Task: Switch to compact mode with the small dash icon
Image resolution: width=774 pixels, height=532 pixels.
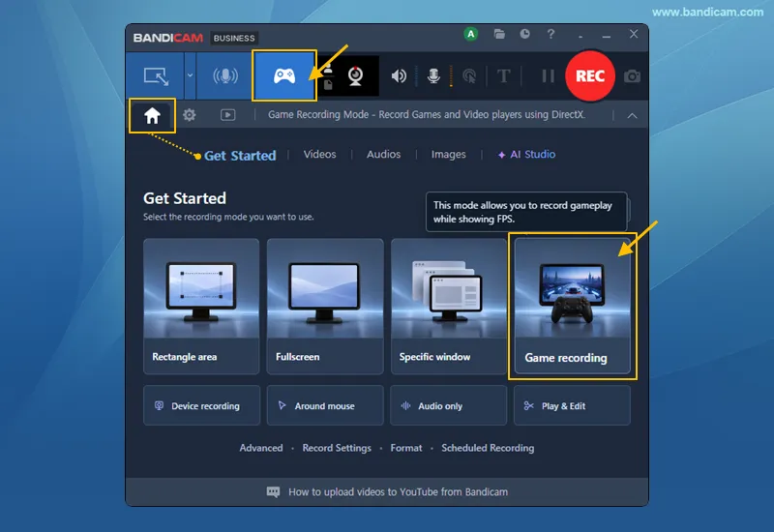Action: 580,37
